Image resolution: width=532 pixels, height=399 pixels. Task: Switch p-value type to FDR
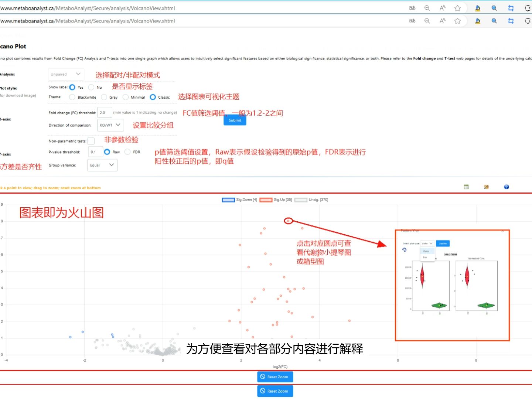click(x=128, y=152)
